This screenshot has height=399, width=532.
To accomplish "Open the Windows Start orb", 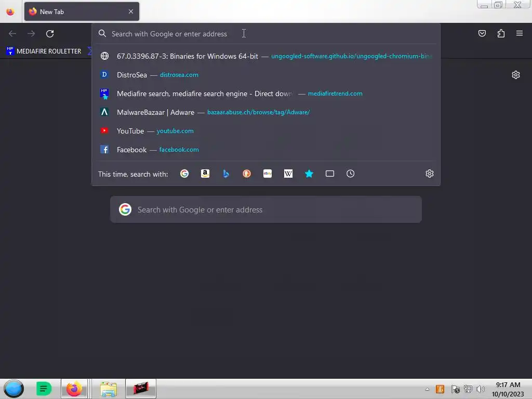I will (14, 389).
